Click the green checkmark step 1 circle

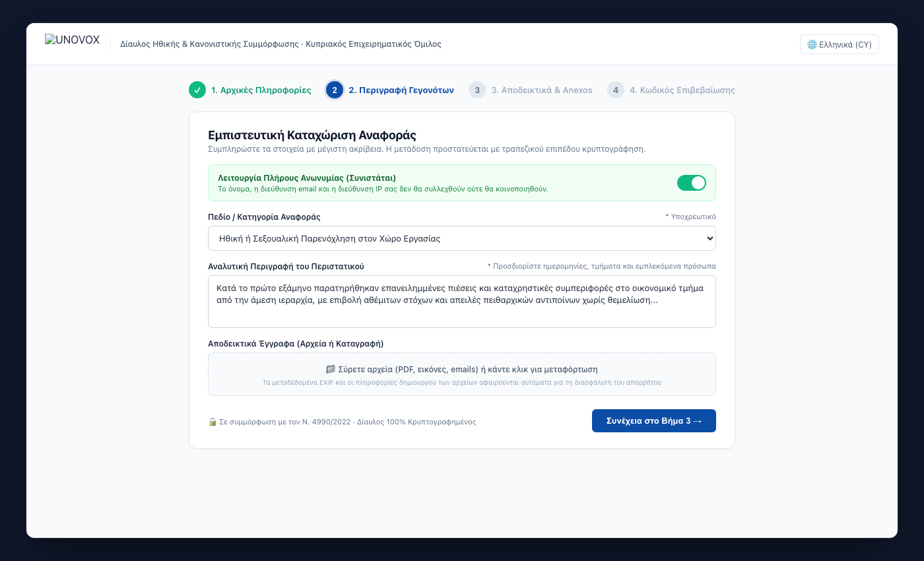[197, 90]
